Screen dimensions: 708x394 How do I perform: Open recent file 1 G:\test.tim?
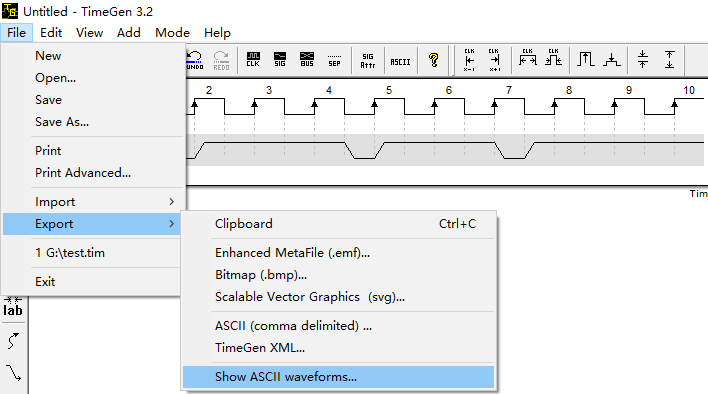pos(93,253)
